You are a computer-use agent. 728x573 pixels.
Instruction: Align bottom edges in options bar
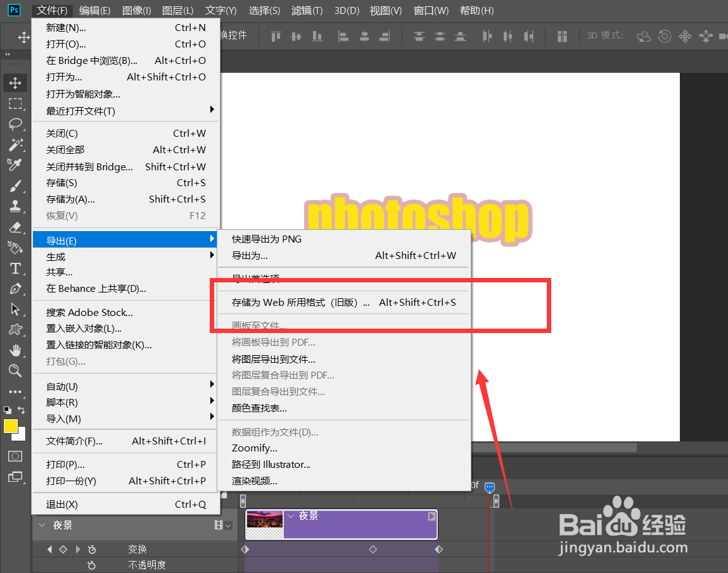click(317, 36)
